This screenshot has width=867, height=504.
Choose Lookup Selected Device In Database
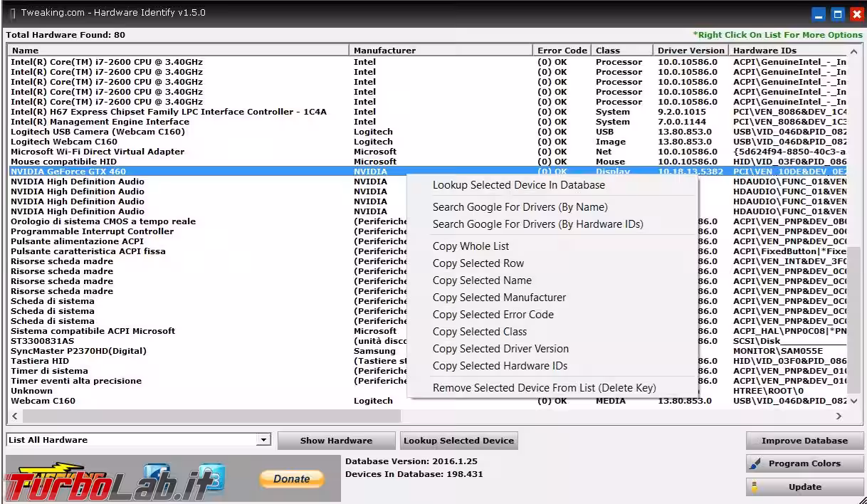518,185
